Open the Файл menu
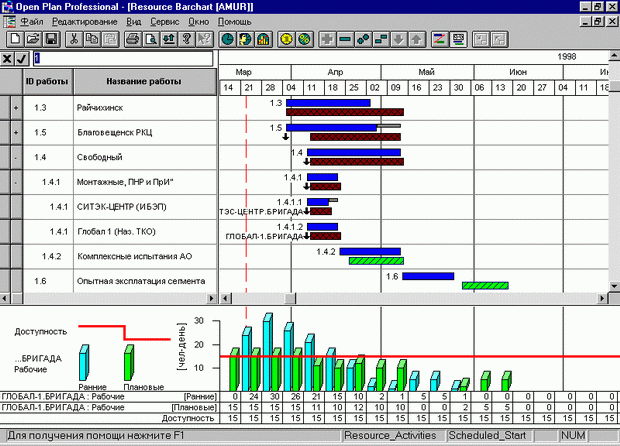 31,20
